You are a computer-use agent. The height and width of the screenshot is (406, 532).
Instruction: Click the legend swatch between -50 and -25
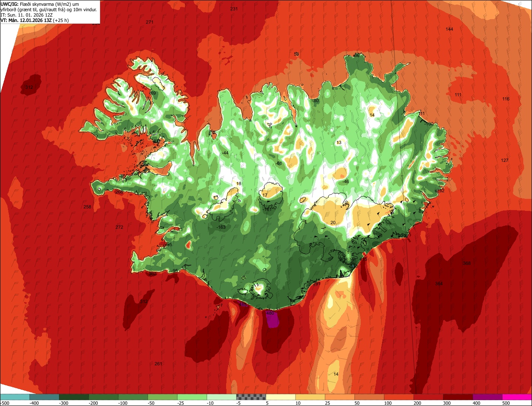coord(163,397)
